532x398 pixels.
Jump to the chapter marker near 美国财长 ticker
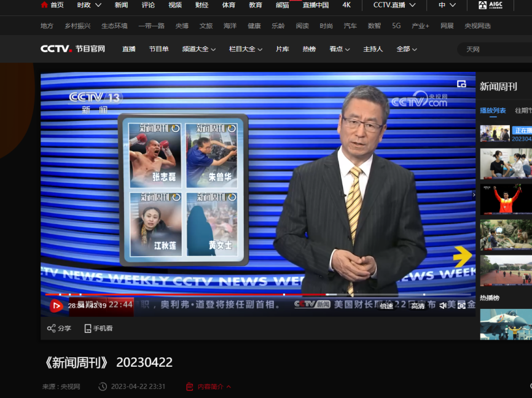click(x=327, y=294)
